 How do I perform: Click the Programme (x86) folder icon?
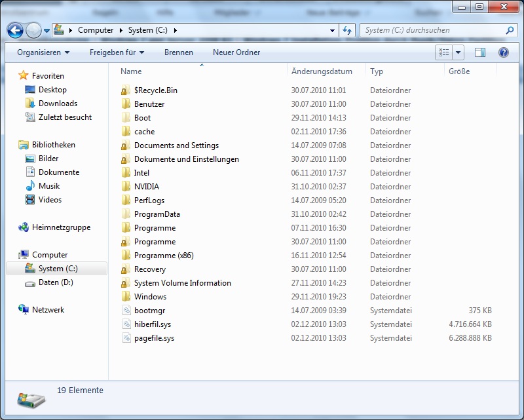point(126,255)
